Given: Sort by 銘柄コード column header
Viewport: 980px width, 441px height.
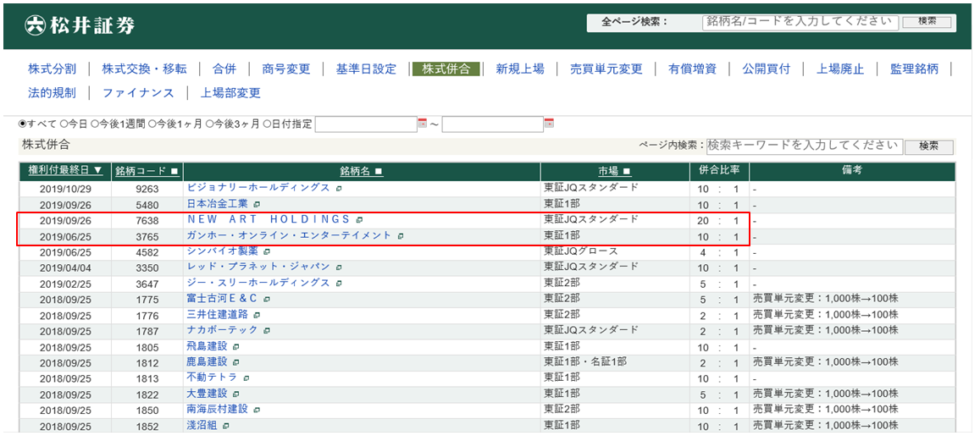Looking at the screenshot, I should tap(147, 170).
